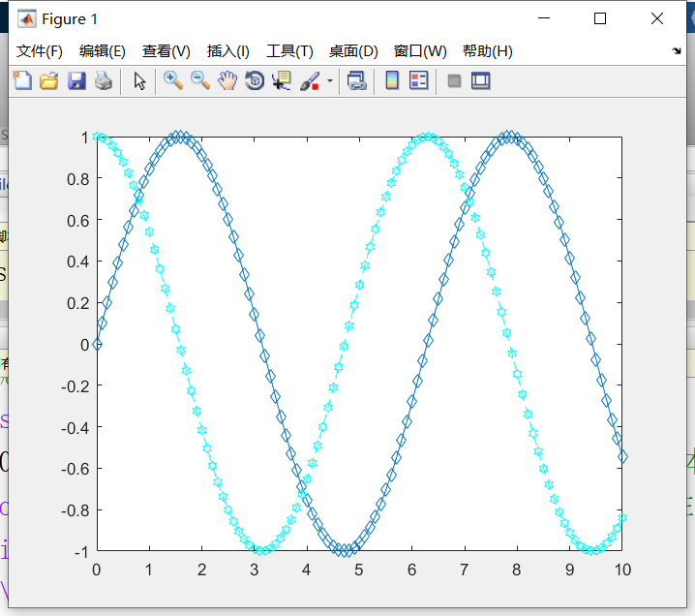Screen dimensions: 695x616
Task: Open the 插入(I) menu
Action: (227, 51)
